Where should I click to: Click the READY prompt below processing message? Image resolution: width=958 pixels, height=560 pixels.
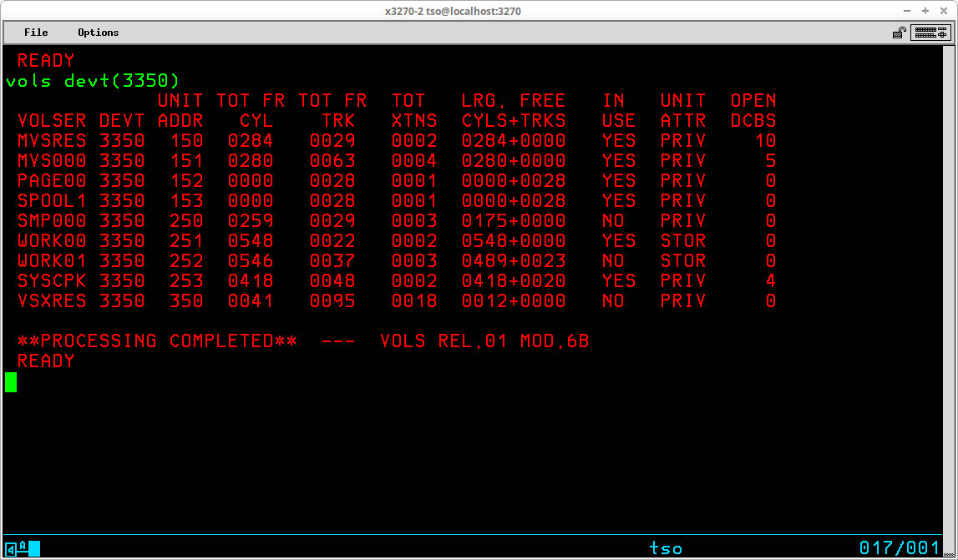point(46,361)
